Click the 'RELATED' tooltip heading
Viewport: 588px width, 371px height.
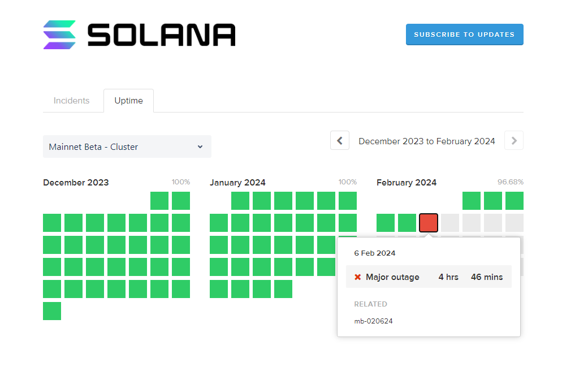(x=370, y=304)
